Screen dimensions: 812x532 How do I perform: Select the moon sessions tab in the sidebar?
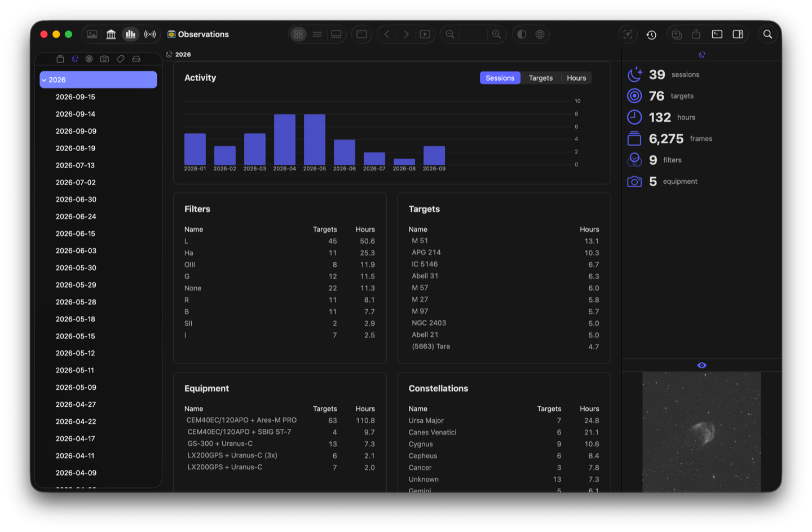(x=74, y=59)
